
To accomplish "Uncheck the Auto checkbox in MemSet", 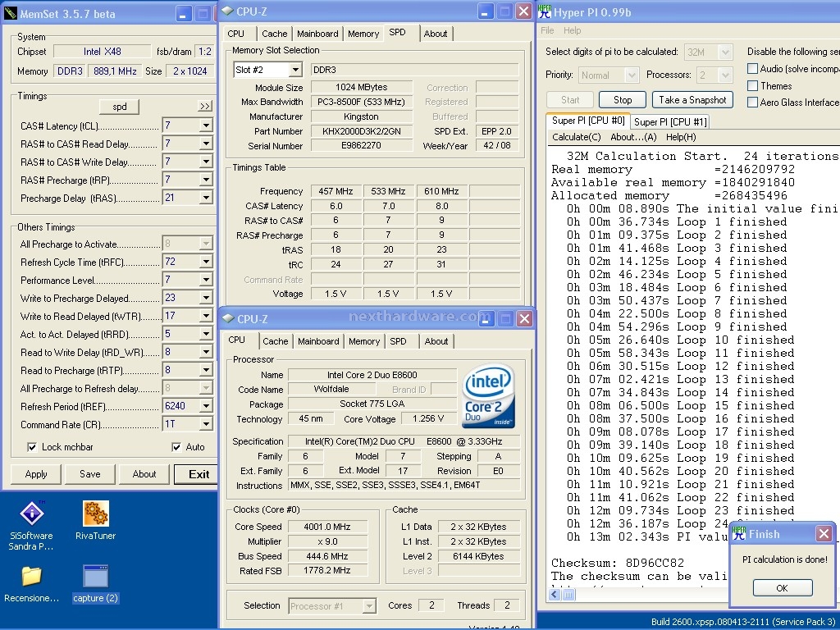I will tap(176, 447).
